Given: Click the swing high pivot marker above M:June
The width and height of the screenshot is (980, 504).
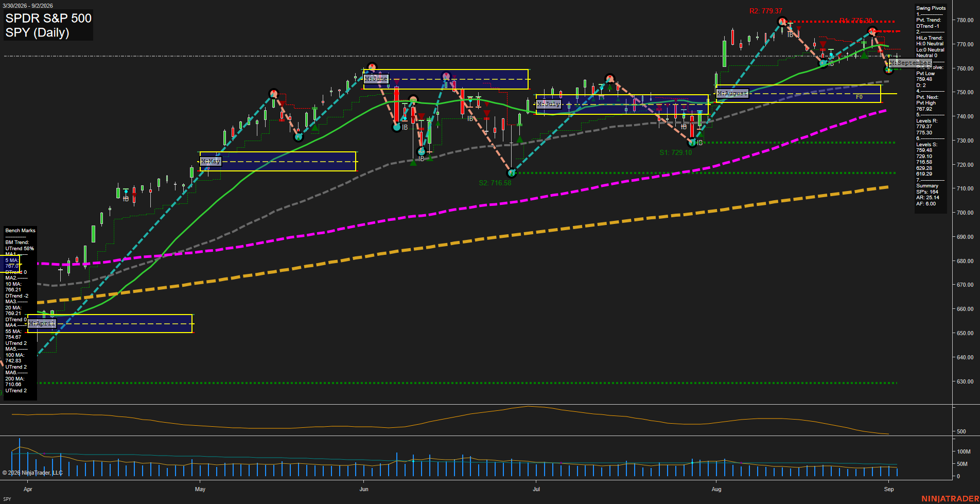Looking at the screenshot, I should (372, 67).
